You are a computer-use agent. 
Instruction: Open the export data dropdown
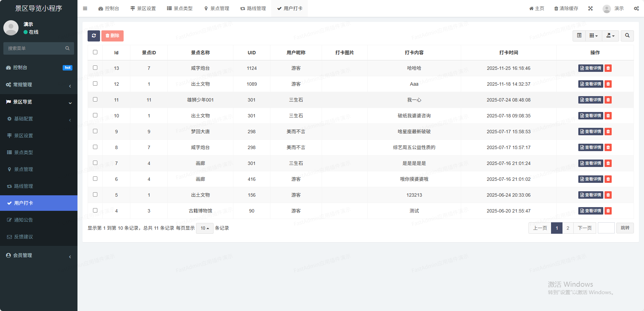pos(610,35)
